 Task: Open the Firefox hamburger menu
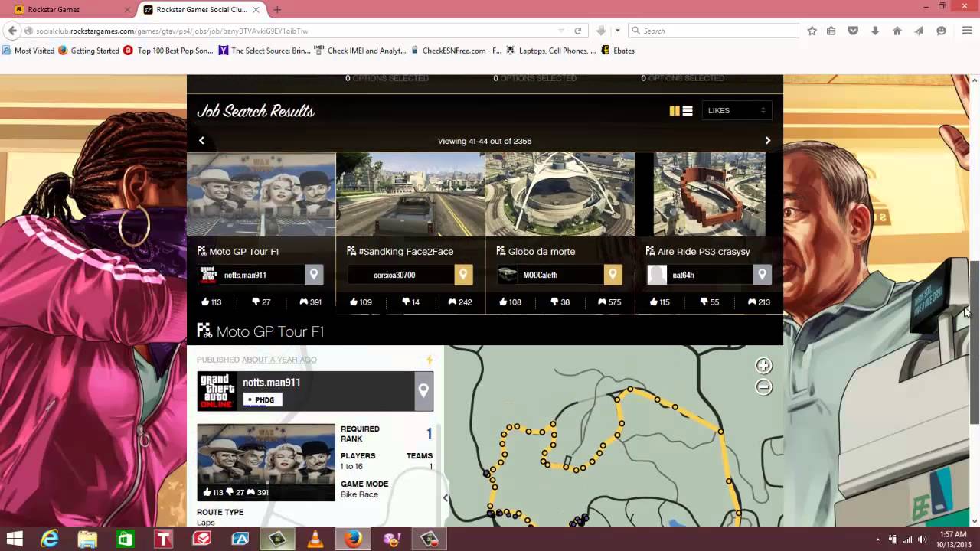point(968,31)
